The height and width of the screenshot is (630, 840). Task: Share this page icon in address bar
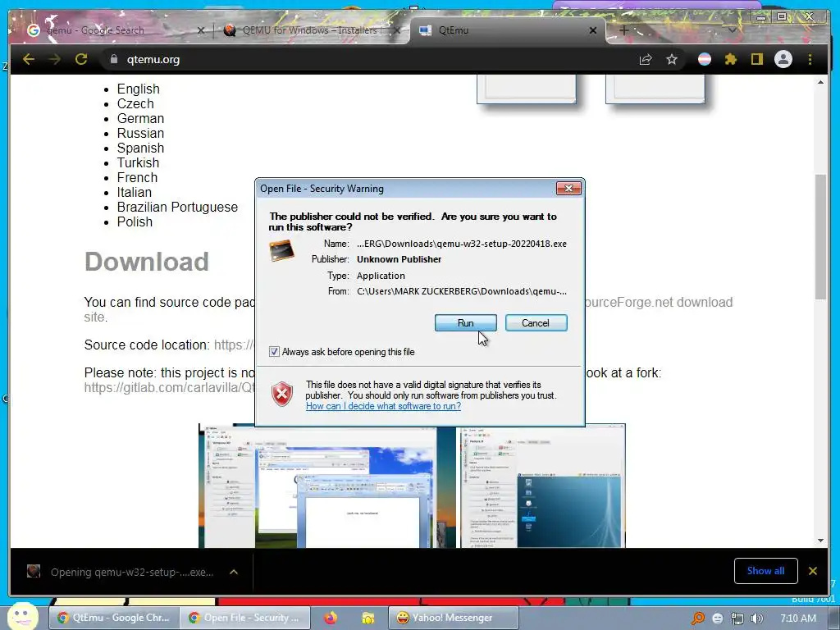[x=646, y=59]
